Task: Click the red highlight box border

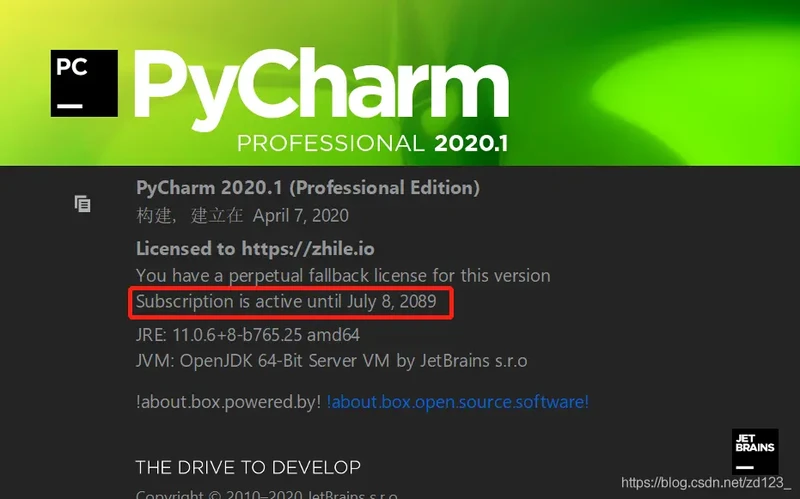Action: point(291,288)
